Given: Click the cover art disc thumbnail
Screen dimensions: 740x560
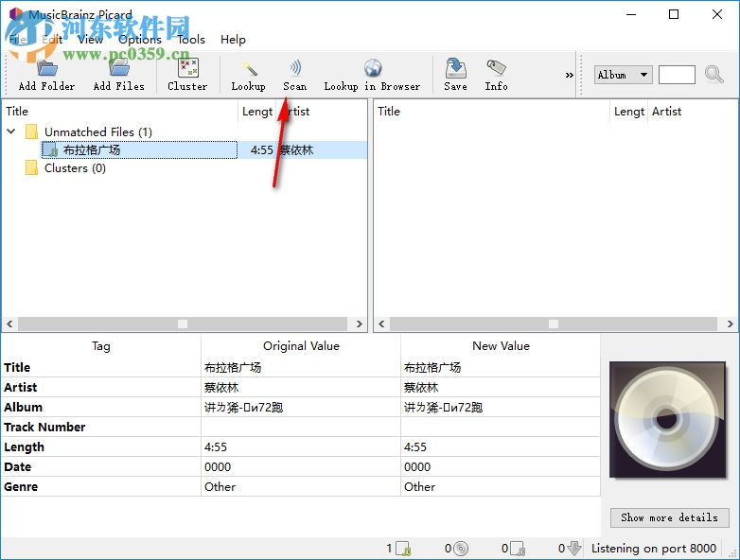Looking at the screenshot, I should click(667, 420).
